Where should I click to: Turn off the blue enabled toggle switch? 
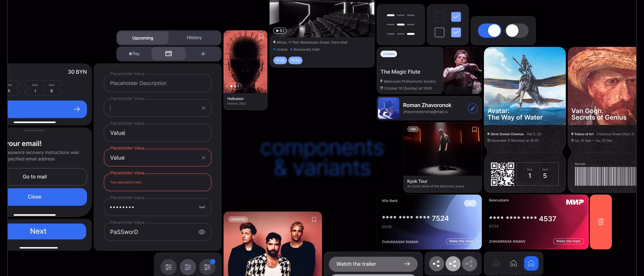coord(490,31)
